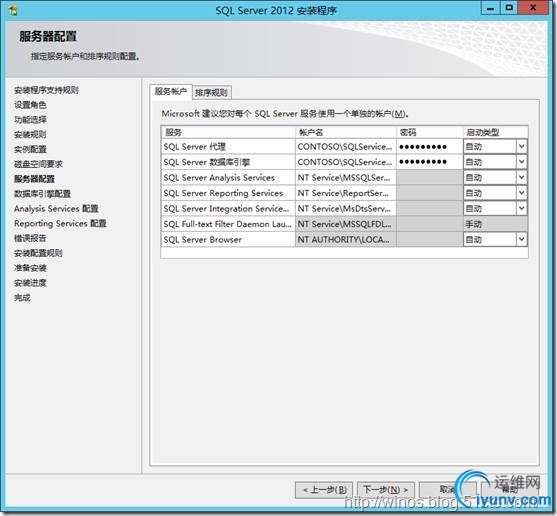Minimize the SQL Server 2012 setup window

(491, 8)
